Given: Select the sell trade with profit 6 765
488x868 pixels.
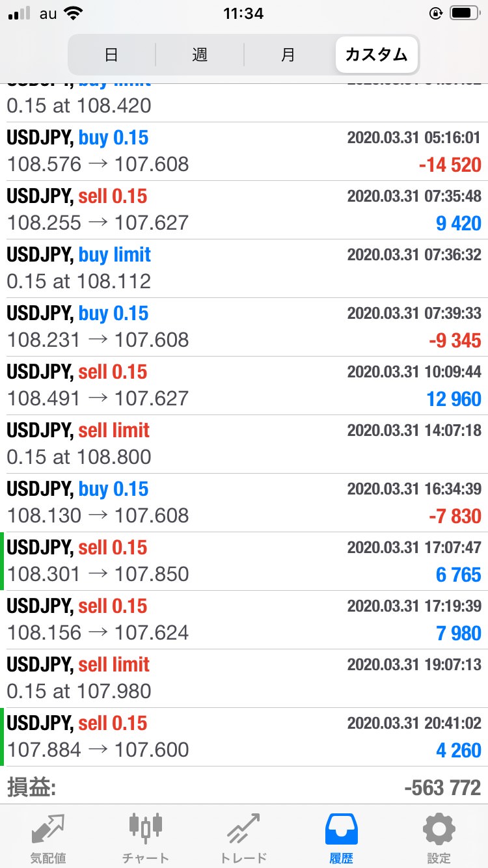Looking at the screenshot, I should point(244,561).
